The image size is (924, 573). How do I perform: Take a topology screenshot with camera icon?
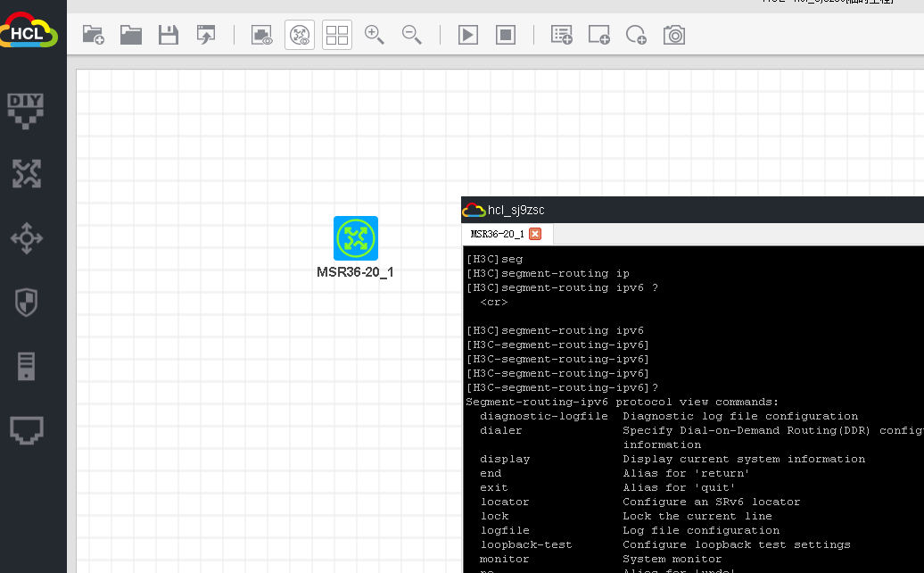tap(674, 35)
